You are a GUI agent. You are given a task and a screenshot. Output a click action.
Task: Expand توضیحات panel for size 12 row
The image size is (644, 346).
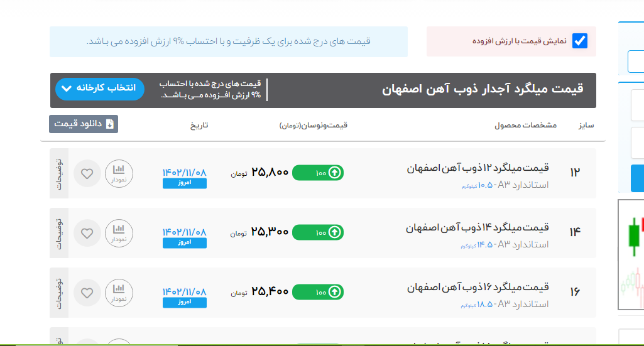click(58, 173)
